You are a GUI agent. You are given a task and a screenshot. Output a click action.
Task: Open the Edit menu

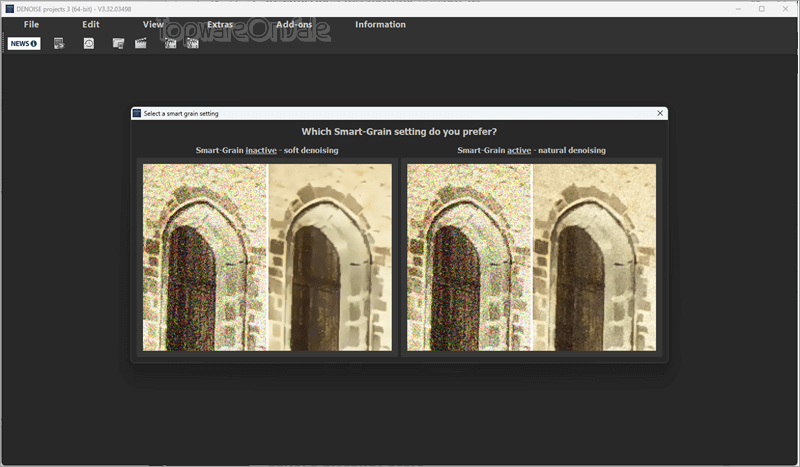click(91, 24)
